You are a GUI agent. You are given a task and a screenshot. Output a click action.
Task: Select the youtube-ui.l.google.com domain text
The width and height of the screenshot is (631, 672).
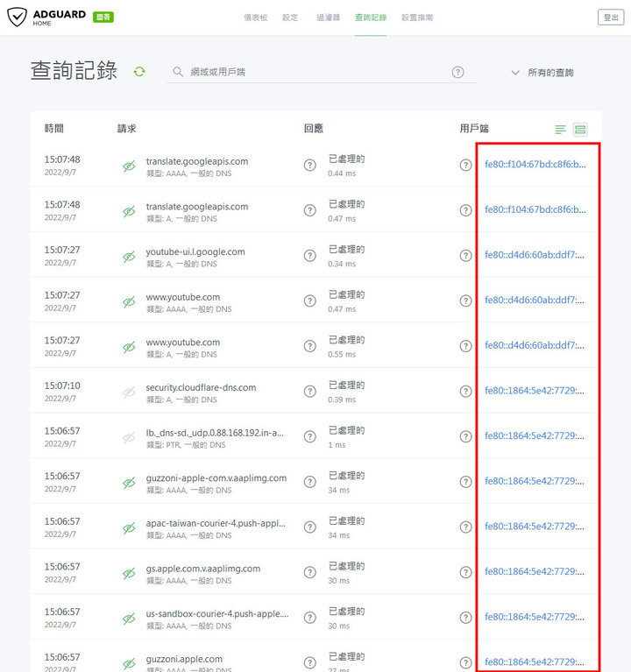[195, 252]
